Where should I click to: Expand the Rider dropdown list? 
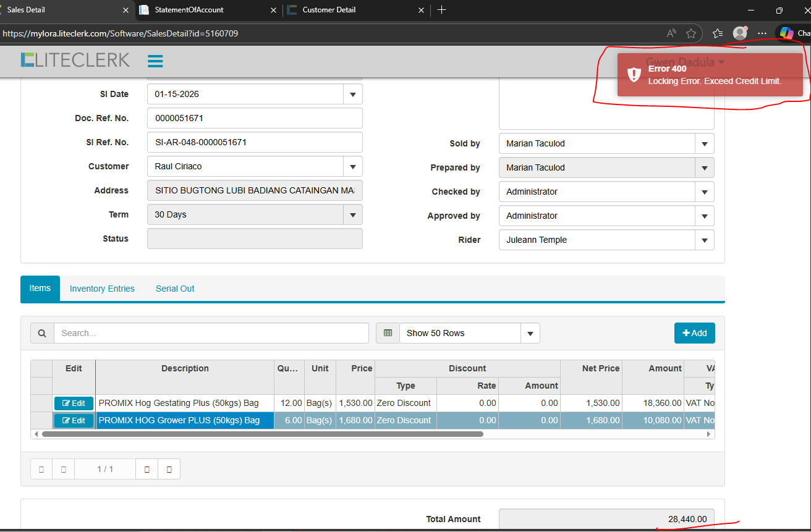(704, 240)
